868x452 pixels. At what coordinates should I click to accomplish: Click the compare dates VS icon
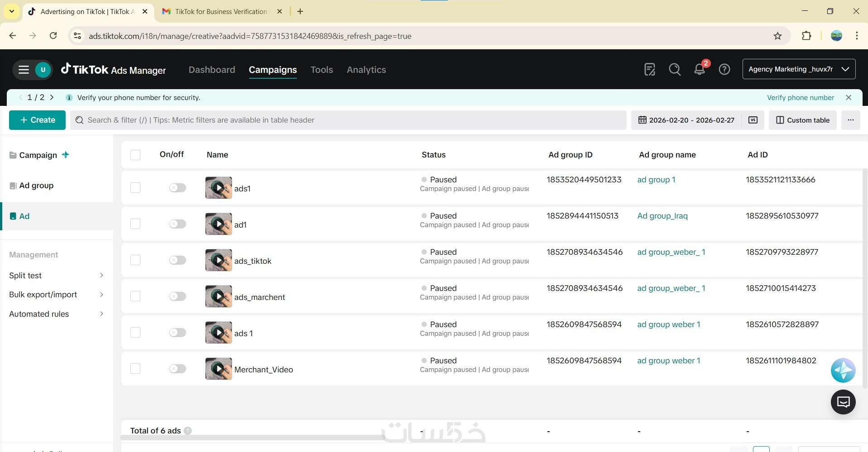[x=753, y=120]
